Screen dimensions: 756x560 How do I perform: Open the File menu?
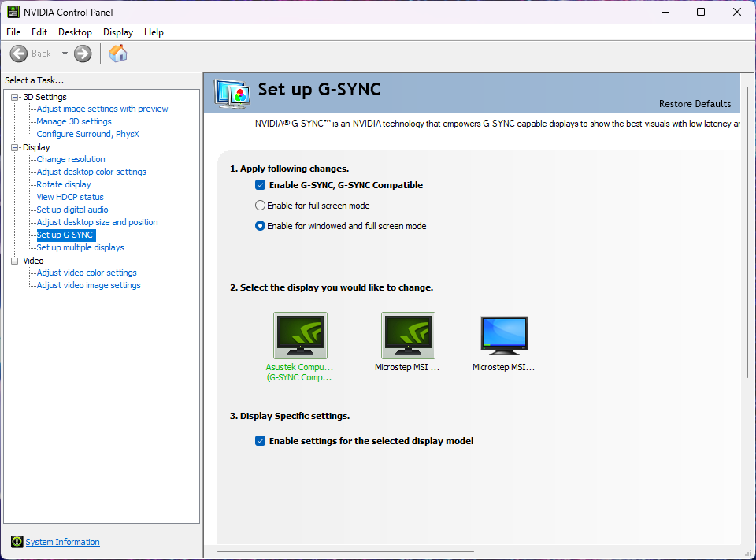[13, 32]
